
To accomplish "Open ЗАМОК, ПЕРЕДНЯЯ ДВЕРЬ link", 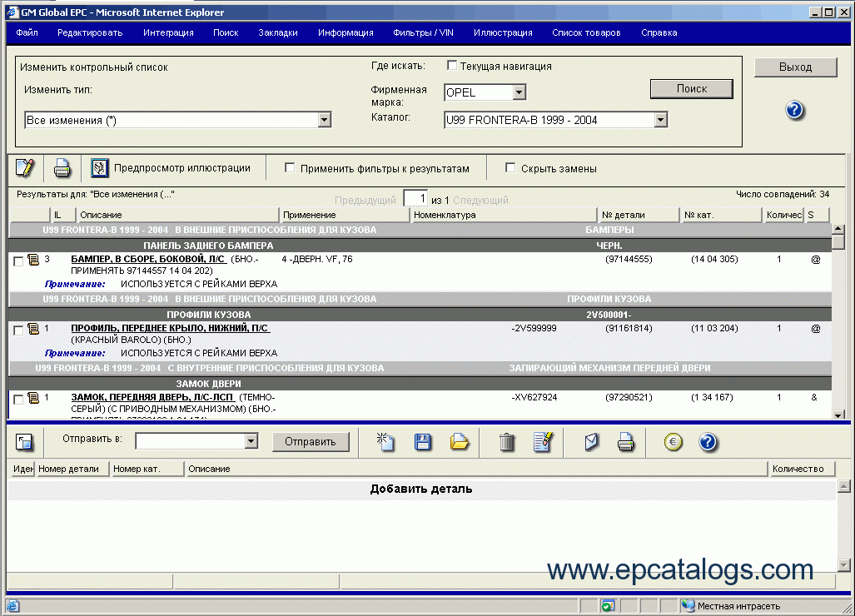I will pos(152,397).
